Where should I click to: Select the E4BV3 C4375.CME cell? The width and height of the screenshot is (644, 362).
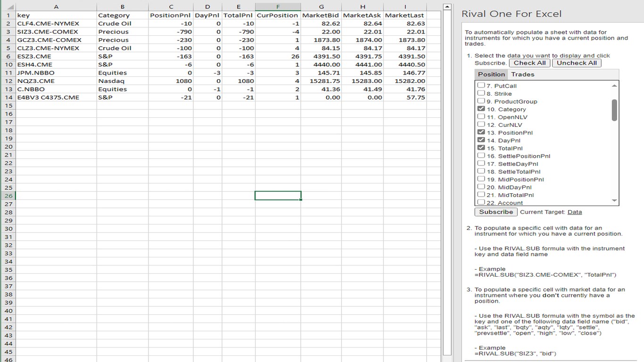[x=56, y=98]
